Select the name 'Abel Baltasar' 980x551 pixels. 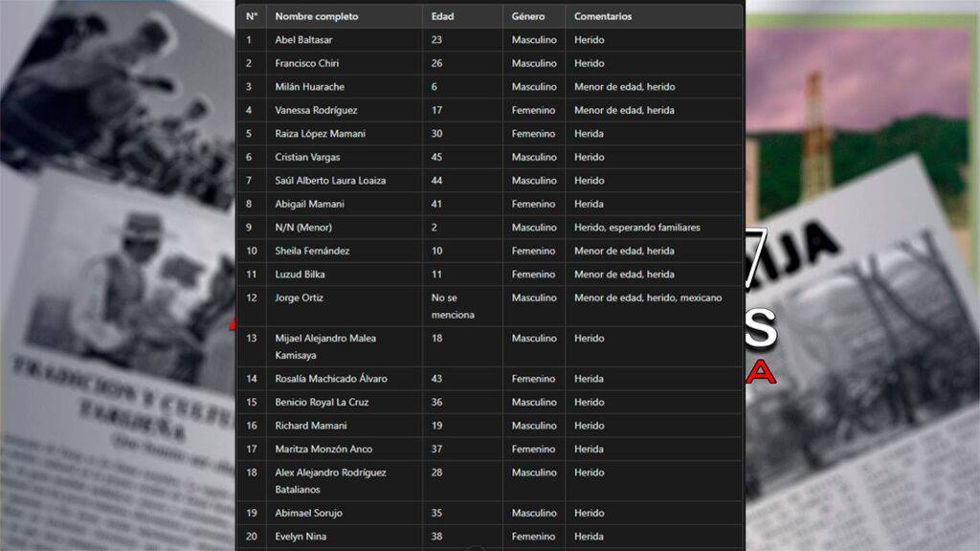tap(303, 40)
